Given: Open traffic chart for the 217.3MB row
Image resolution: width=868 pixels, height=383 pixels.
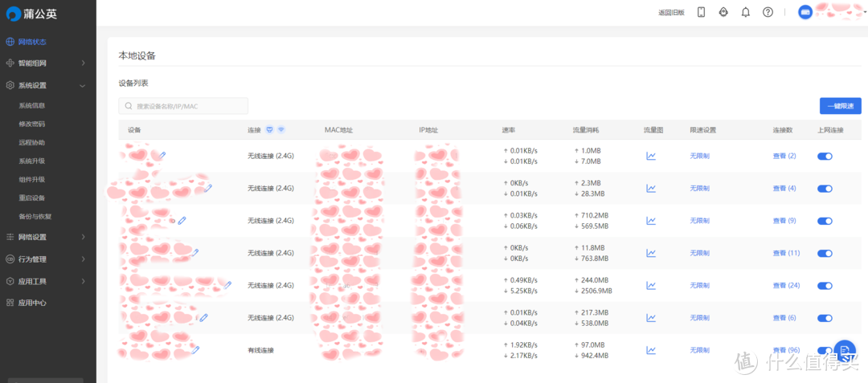Looking at the screenshot, I should click(651, 318).
